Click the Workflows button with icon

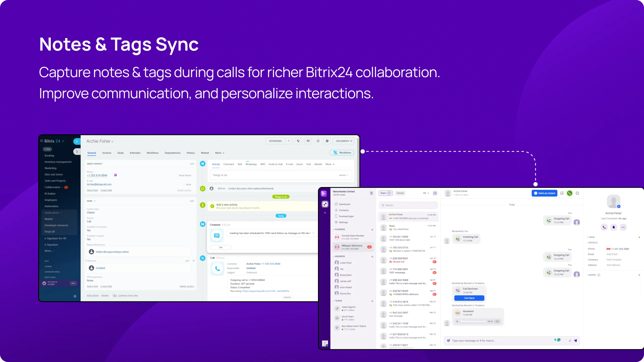342,153
